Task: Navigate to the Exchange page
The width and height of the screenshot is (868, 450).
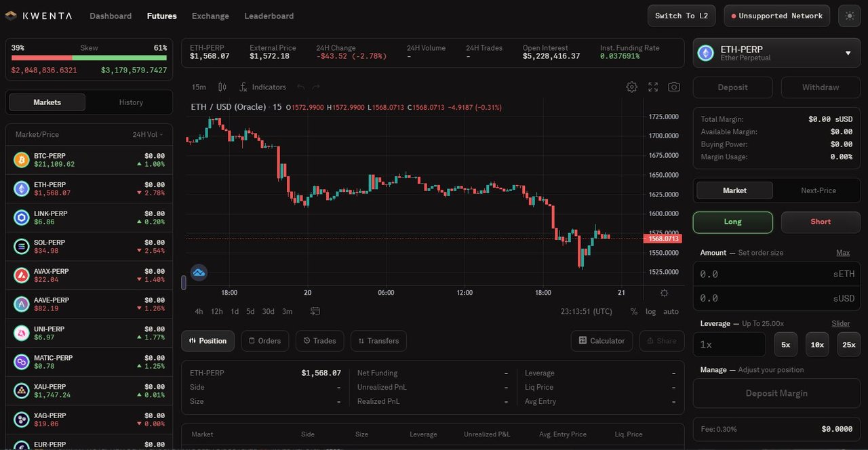Action: pyautogui.click(x=210, y=16)
